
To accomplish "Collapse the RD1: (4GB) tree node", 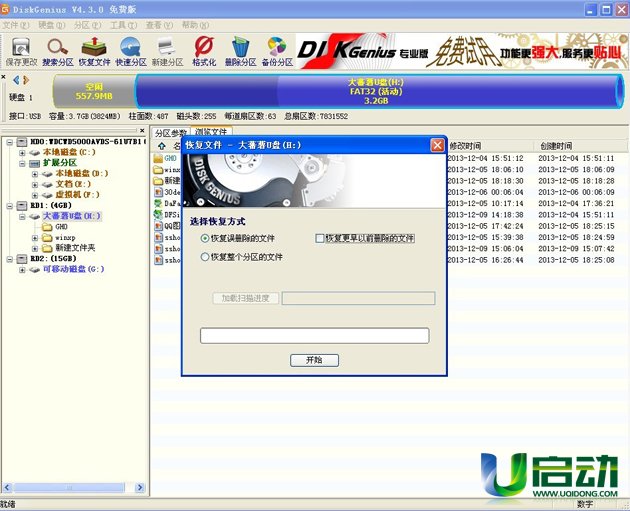I will pos(10,206).
